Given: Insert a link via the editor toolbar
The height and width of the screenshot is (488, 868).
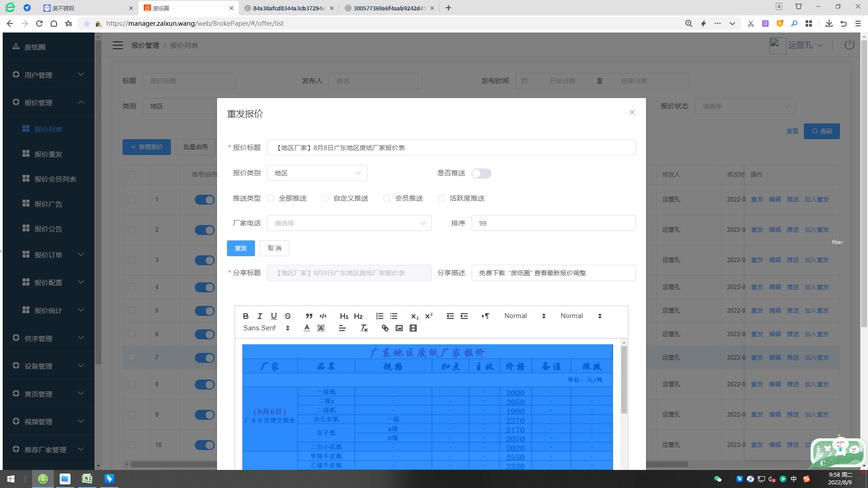Looking at the screenshot, I should pyautogui.click(x=385, y=328).
